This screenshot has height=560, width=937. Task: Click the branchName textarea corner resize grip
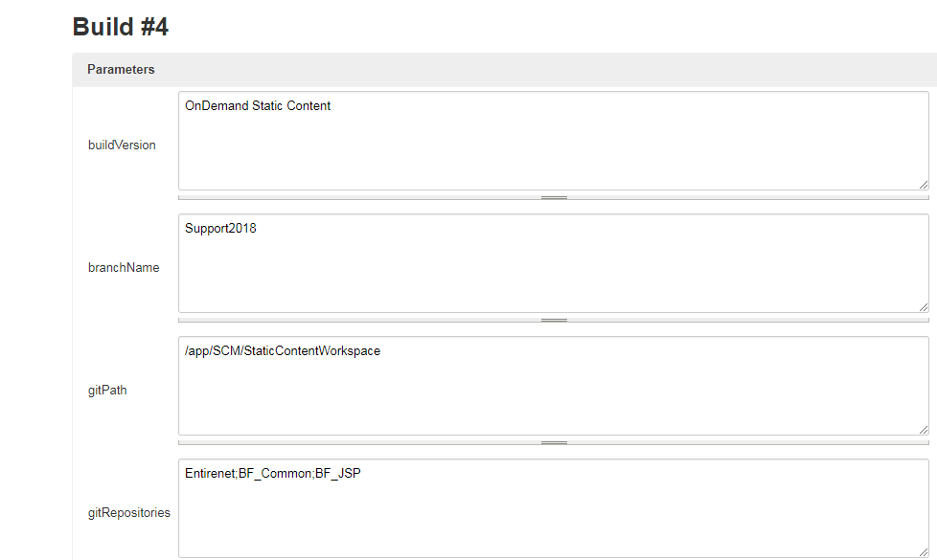[923, 306]
